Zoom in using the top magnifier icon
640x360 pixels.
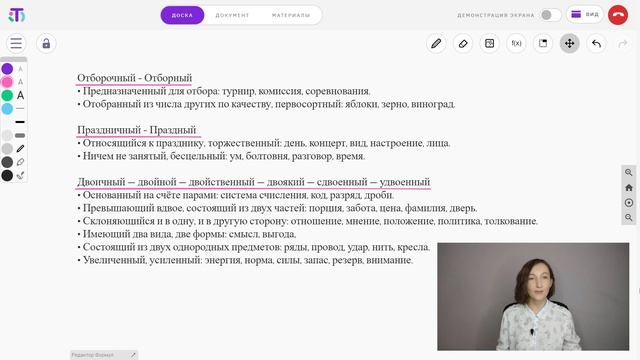pos(629,173)
